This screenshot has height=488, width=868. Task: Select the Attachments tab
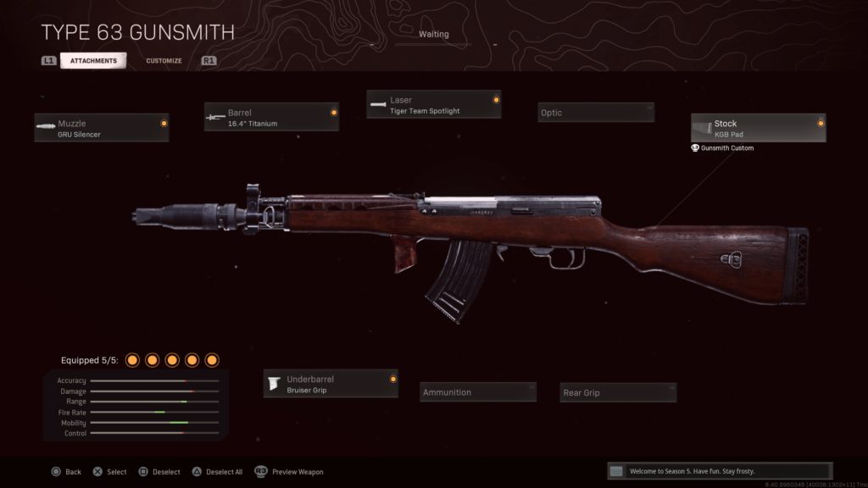[93, 60]
